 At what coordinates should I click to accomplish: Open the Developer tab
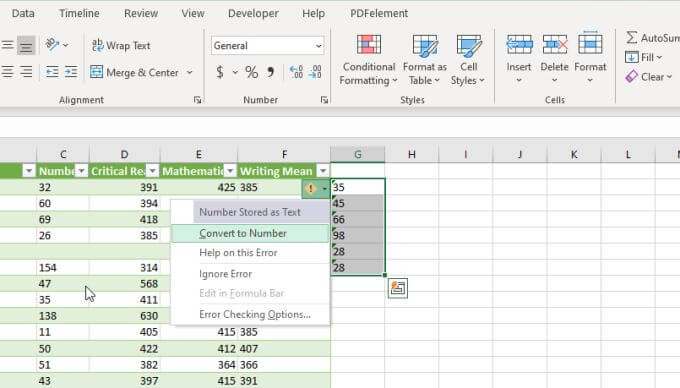(x=253, y=13)
